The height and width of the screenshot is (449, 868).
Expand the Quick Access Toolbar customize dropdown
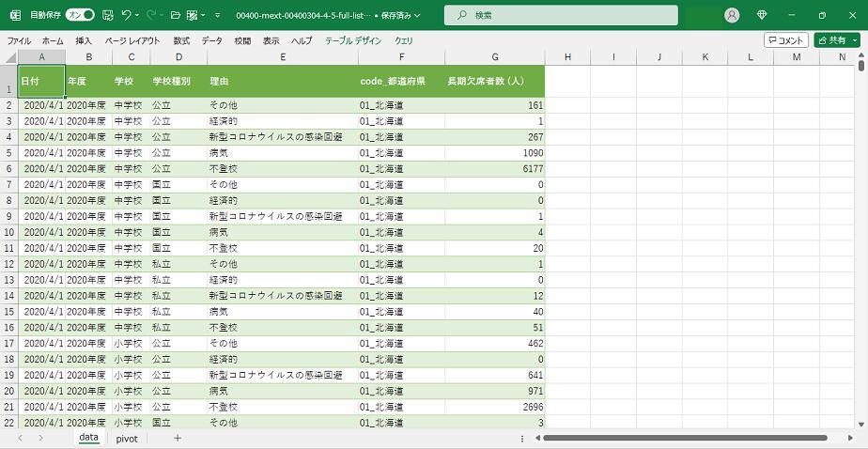pyautogui.click(x=217, y=15)
